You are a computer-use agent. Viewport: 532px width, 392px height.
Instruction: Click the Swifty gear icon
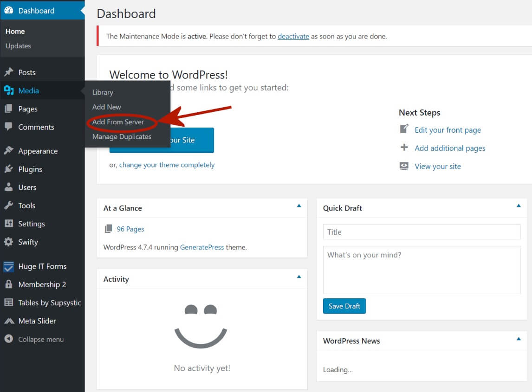pos(9,242)
